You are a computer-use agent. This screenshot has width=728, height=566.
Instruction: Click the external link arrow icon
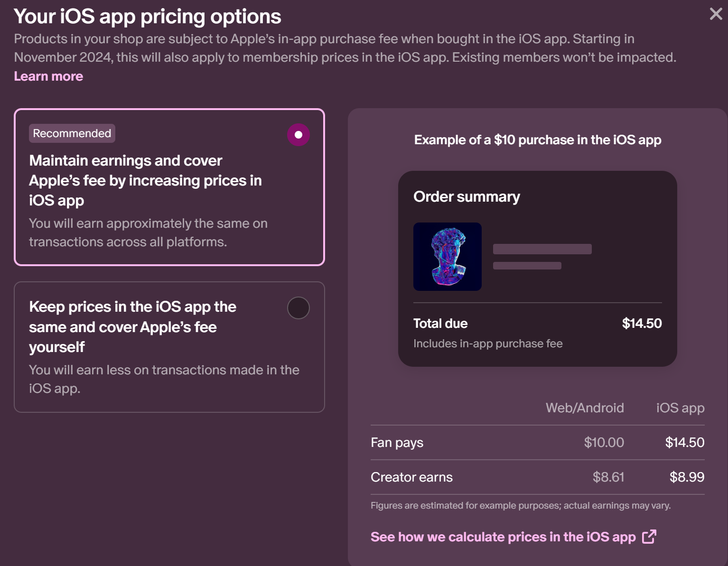tap(649, 537)
